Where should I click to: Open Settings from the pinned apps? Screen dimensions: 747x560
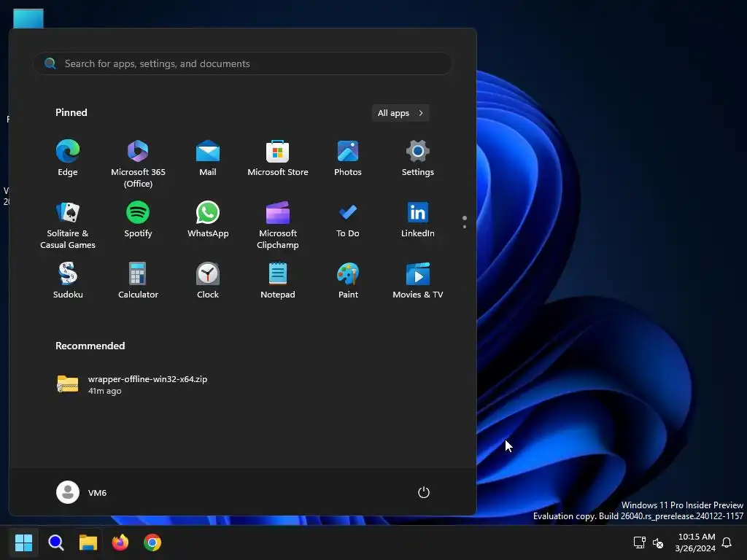(x=418, y=158)
